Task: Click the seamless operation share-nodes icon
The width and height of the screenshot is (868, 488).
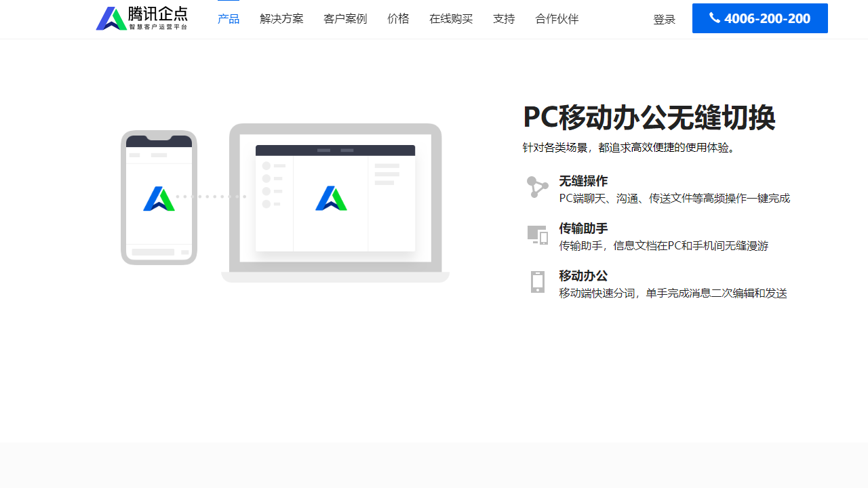Action: 537,187
